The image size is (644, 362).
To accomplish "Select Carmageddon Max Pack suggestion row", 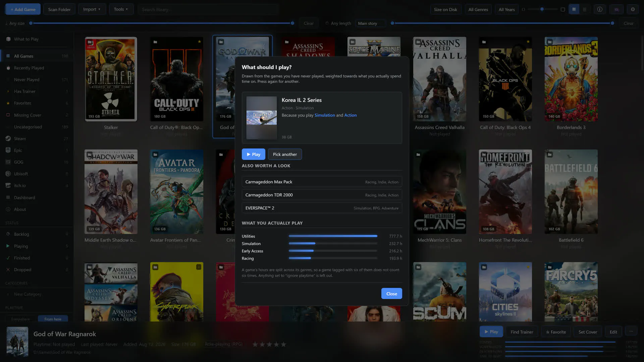I will pyautogui.click(x=322, y=182).
